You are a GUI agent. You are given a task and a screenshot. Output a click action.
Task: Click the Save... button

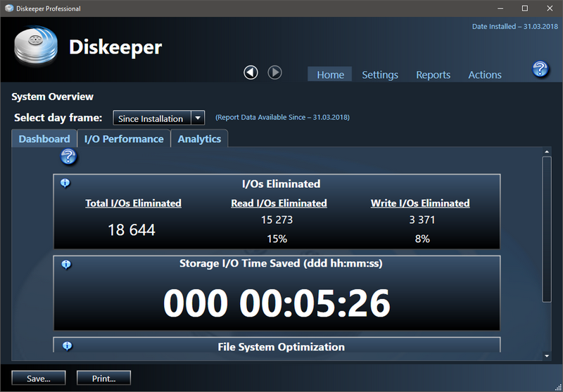coord(38,379)
